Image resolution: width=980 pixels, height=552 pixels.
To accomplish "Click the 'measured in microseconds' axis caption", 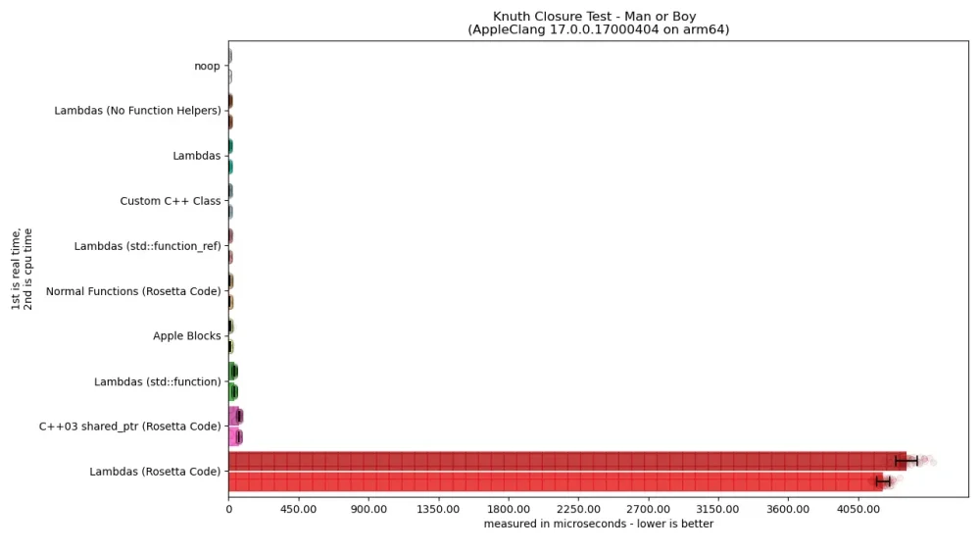I will pyautogui.click(x=598, y=524).
